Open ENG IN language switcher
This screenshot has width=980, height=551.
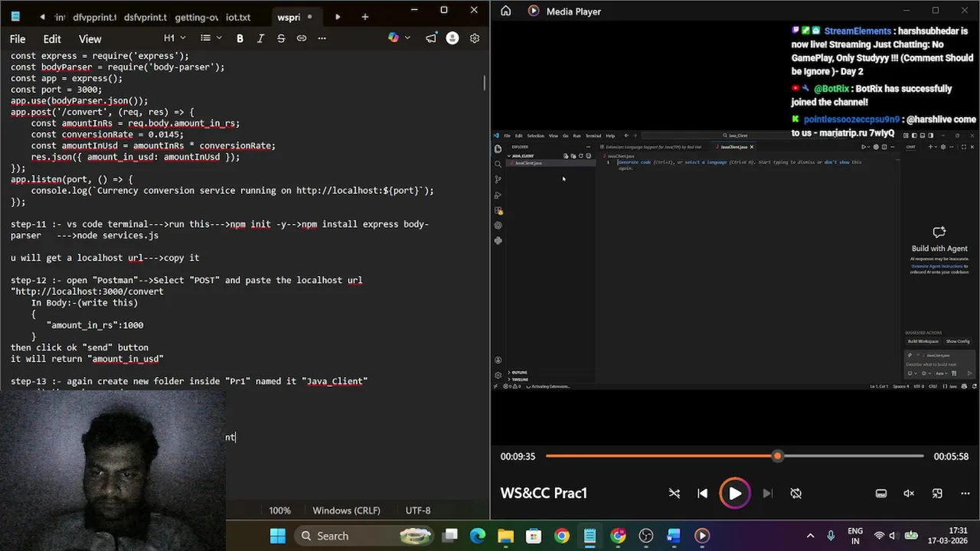pyautogui.click(x=855, y=536)
